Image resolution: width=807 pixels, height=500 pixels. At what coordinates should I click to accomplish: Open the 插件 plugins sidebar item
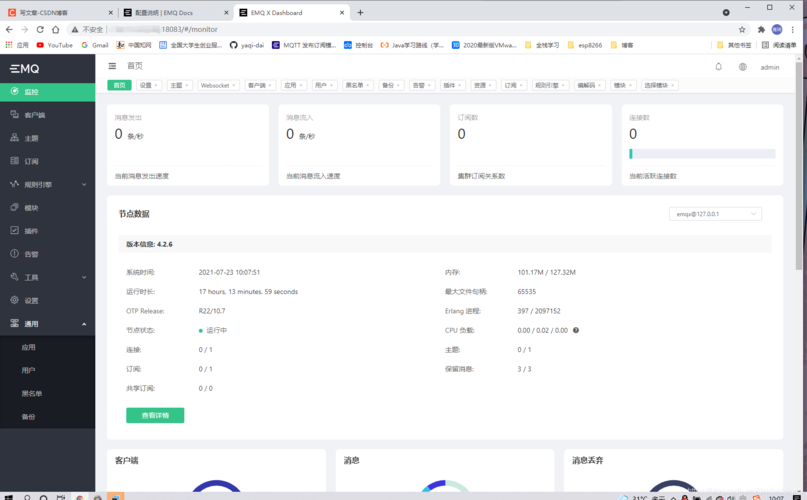pyautogui.click(x=47, y=231)
